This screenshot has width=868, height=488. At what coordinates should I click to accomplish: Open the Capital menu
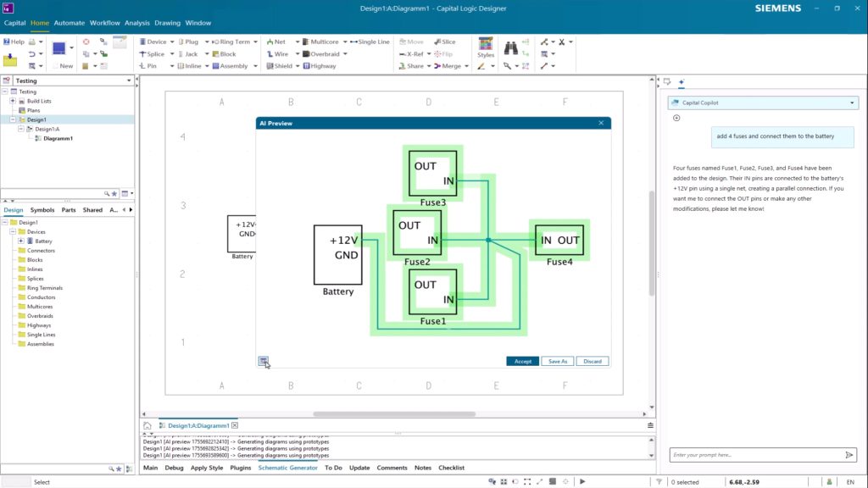(x=14, y=23)
